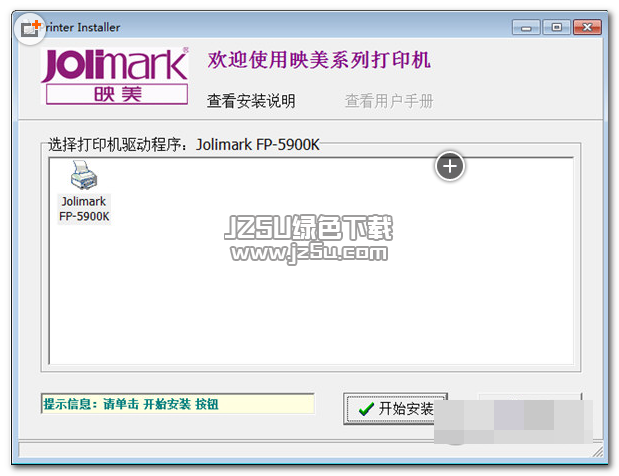
Task: Click the 选择打印机驱动程序 group label
Action: tap(184, 145)
